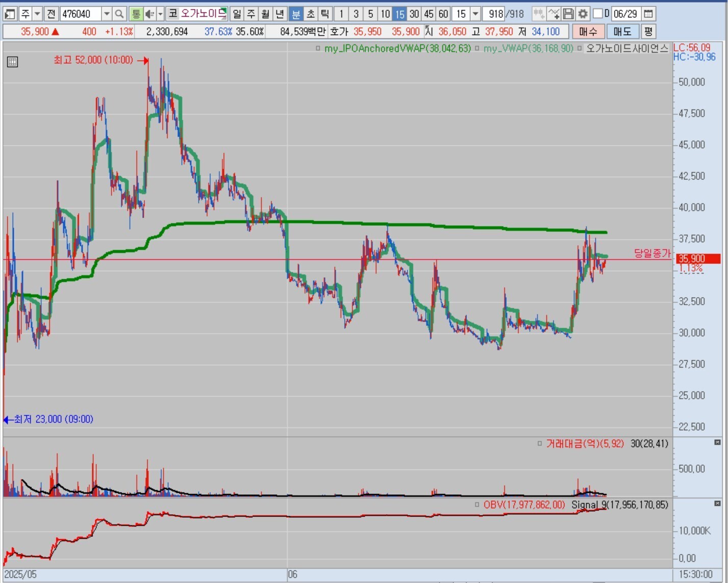Click the 호가 quote label
The height and width of the screenshot is (583, 728).
tap(339, 32)
